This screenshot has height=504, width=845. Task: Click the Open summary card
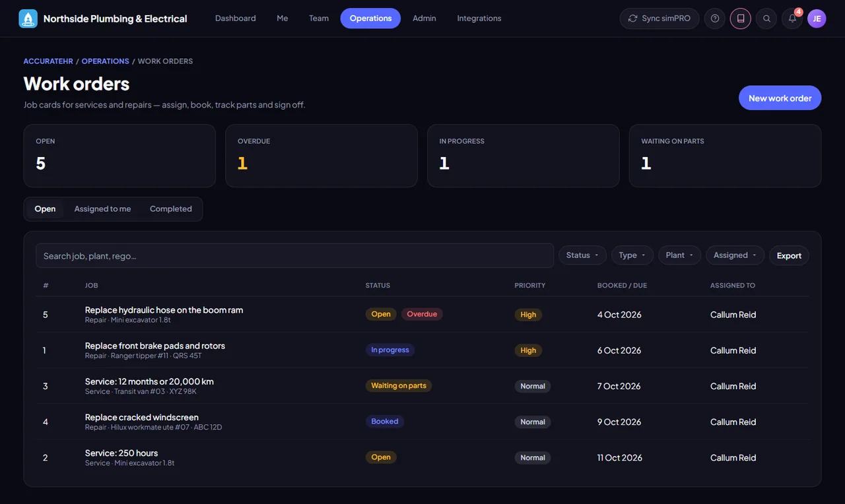pos(119,156)
